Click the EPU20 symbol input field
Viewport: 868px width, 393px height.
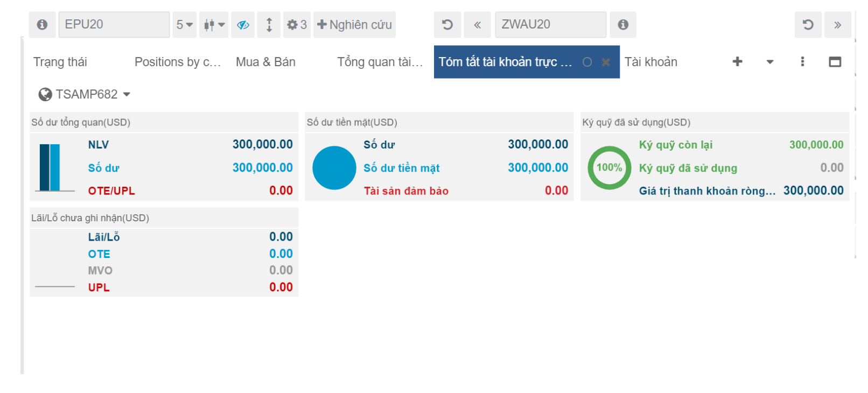click(114, 25)
